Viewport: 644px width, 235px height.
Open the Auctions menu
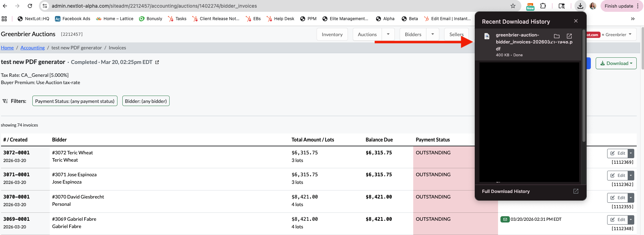point(367,34)
